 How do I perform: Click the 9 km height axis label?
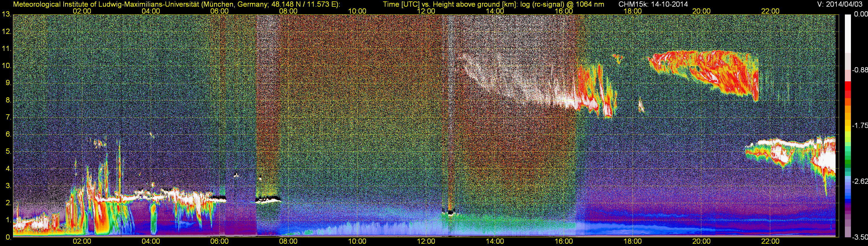click(x=8, y=83)
